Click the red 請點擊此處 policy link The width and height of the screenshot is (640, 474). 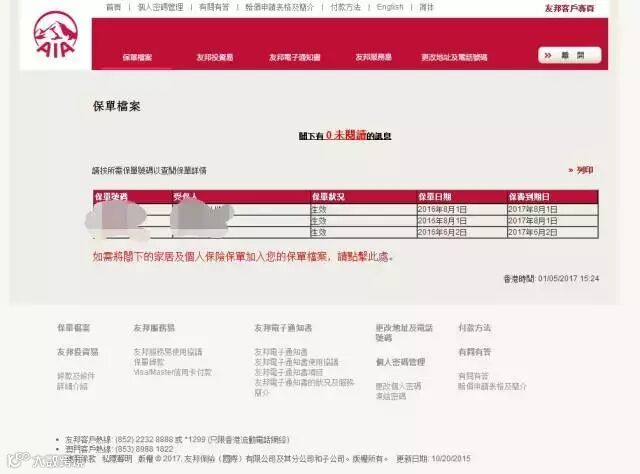(x=363, y=256)
